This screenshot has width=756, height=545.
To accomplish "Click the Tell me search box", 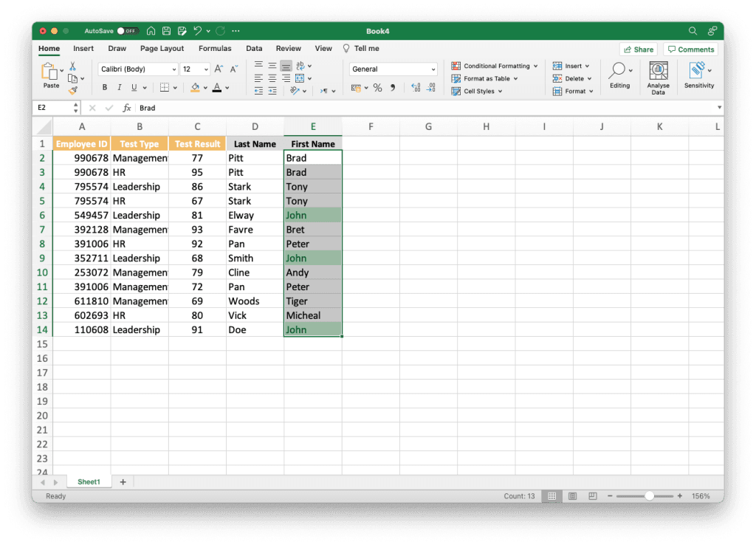I will [x=361, y=48].
